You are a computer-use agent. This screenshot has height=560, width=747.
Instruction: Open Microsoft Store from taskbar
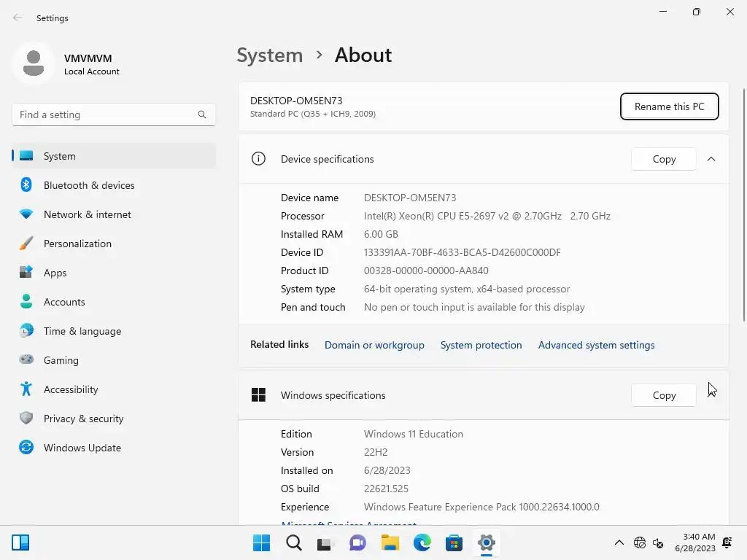pyautogui.click(x=454, y=542)
